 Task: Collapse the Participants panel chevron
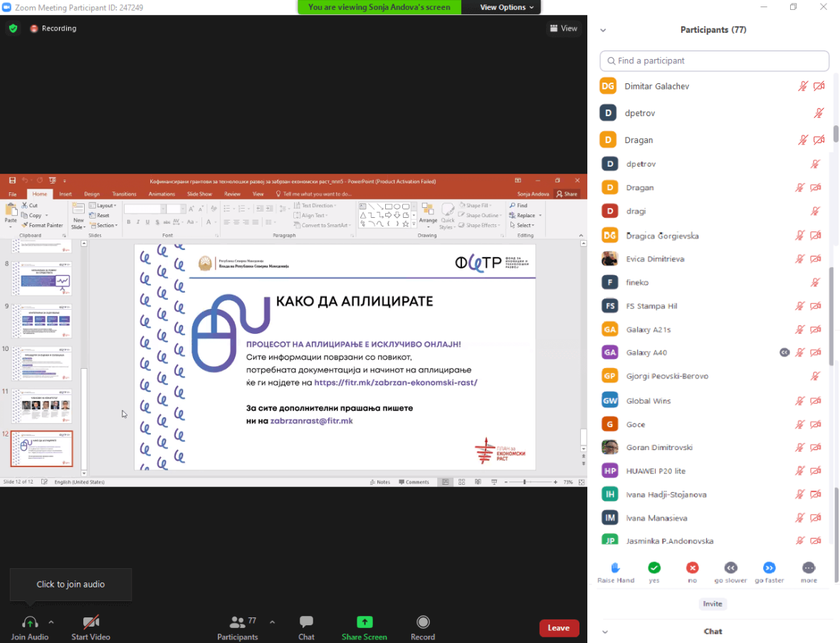click(x=603, y=30)
